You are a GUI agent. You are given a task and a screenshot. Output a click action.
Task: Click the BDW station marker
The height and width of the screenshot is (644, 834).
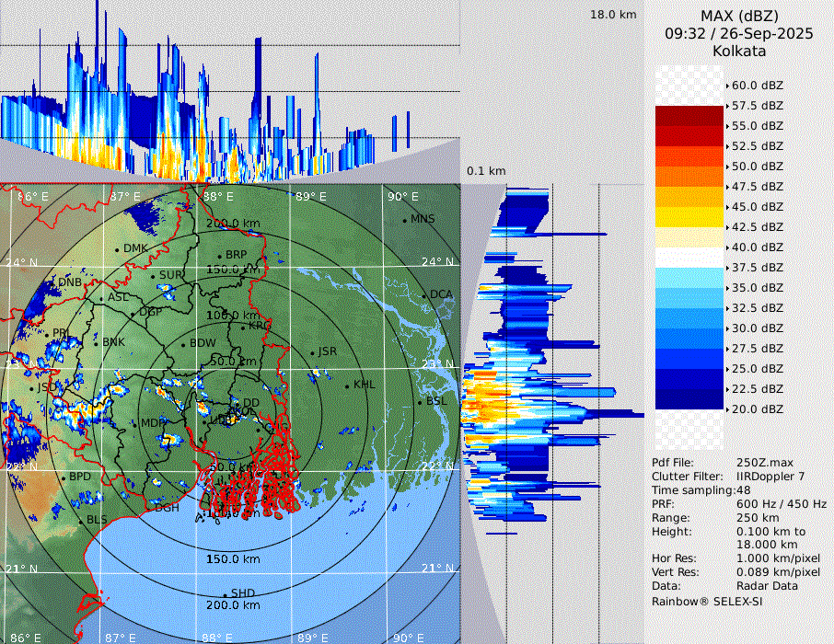183,345
